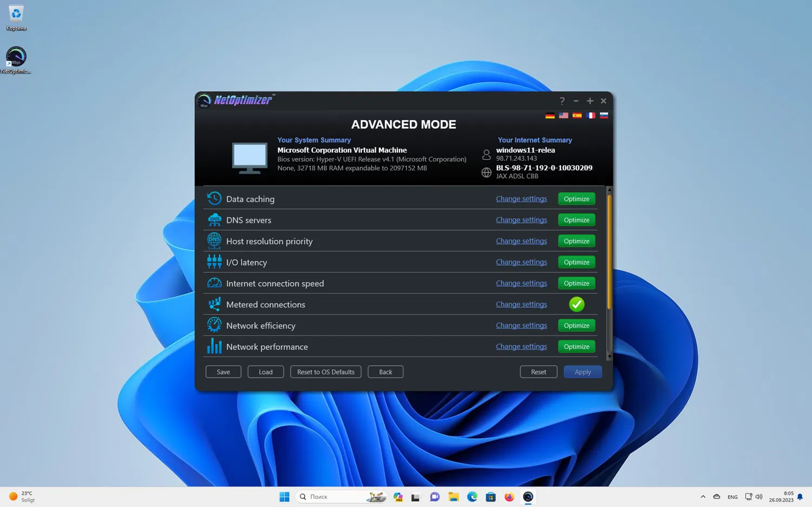The image size is (812, 507).
Task: Click the Internet connection speed gauge icon
Action: click(x=214, y=283)
